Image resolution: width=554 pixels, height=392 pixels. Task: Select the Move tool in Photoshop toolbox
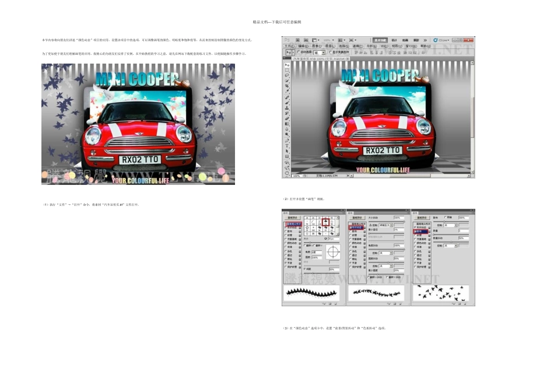tap(287, 65)
